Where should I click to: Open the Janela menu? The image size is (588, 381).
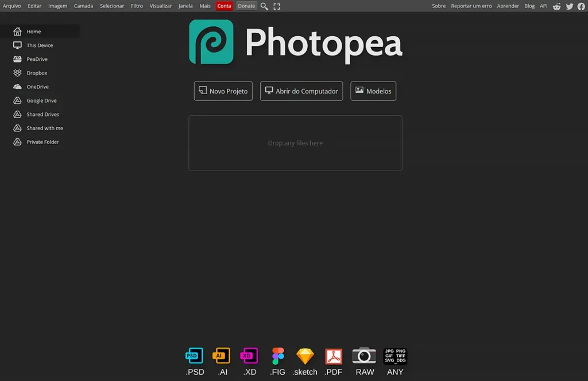pos(185,6)
